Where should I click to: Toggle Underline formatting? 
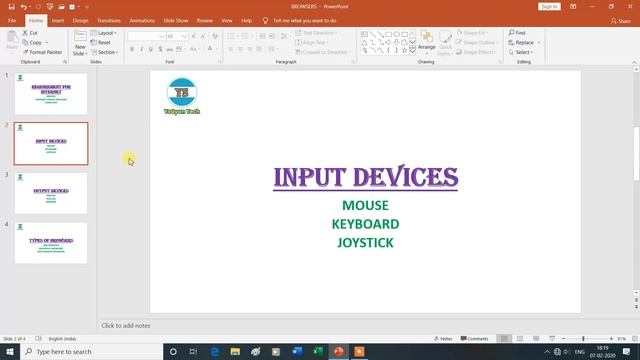(151, 49)
